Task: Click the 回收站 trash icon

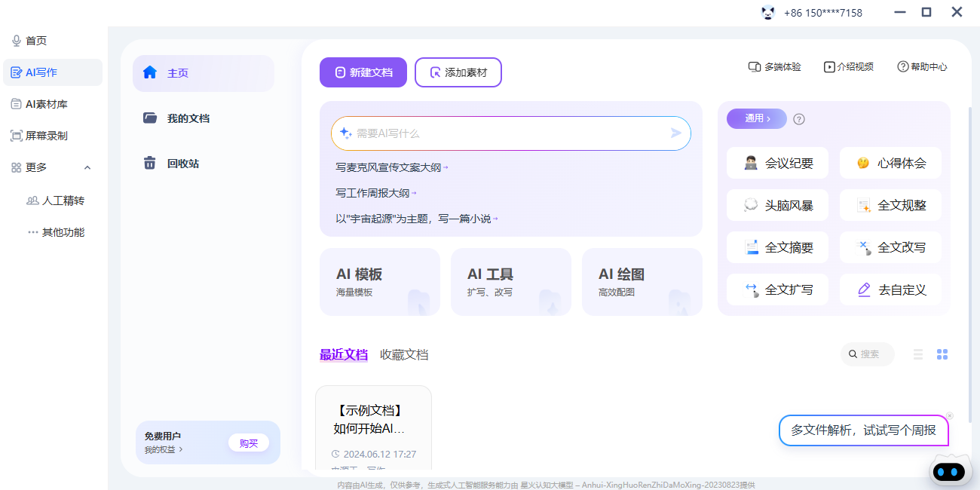Action: pos(150,164)
